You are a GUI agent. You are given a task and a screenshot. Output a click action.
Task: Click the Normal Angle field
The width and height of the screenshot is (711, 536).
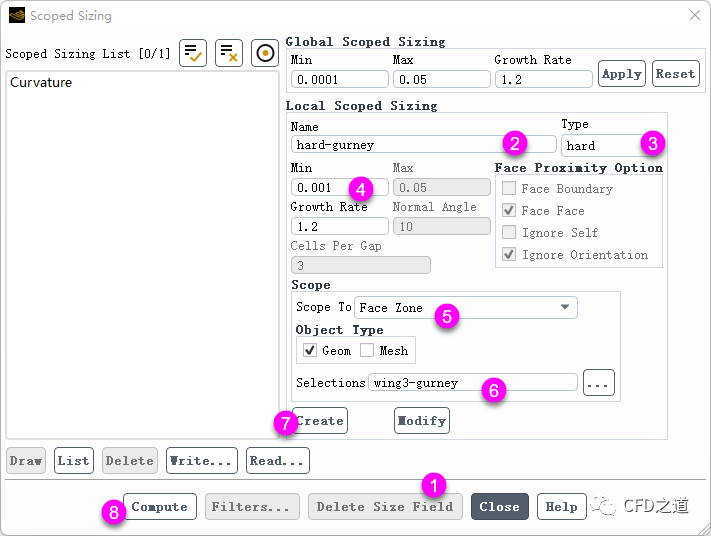tap(442, 226)
